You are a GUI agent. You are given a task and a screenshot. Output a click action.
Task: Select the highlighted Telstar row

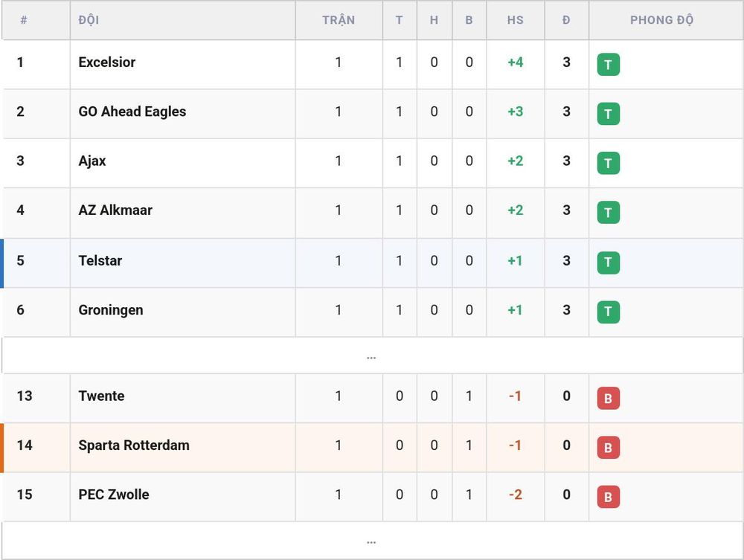pyautogui.click(x=372, y=263)
